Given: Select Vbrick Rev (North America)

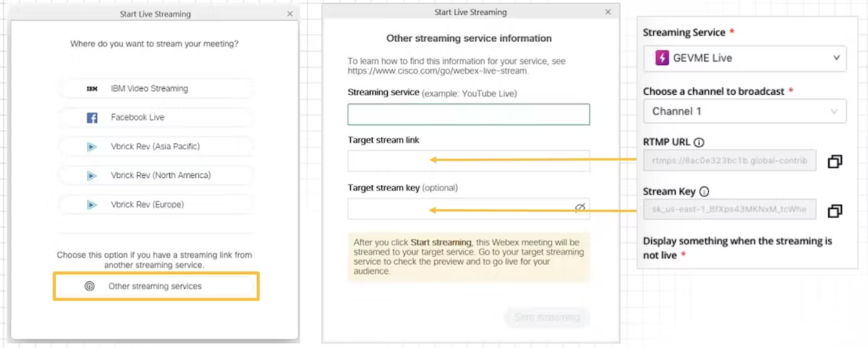Looking at the screenshot, I should (156, 175).
